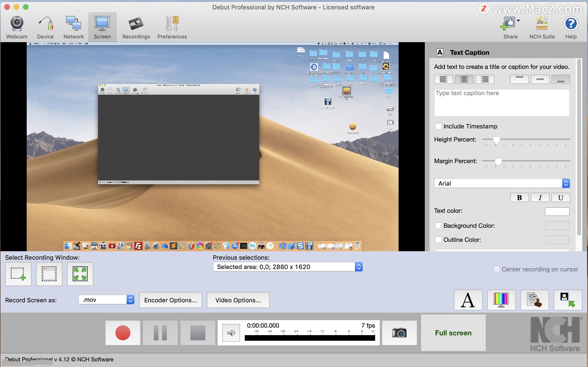
Task: Open the color adjustments tool
Action: click(x=501, y=300)
